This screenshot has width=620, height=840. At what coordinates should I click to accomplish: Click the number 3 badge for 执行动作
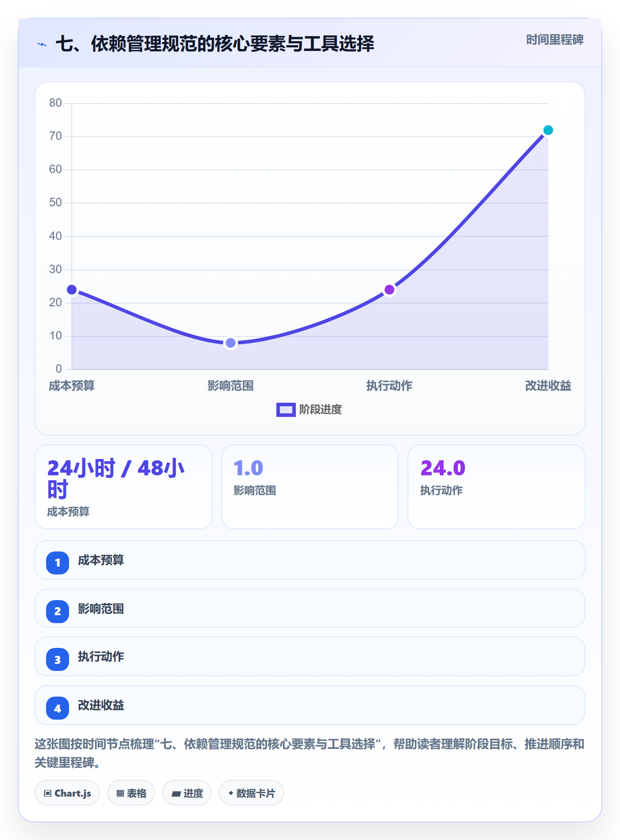[x=58, y=659]
